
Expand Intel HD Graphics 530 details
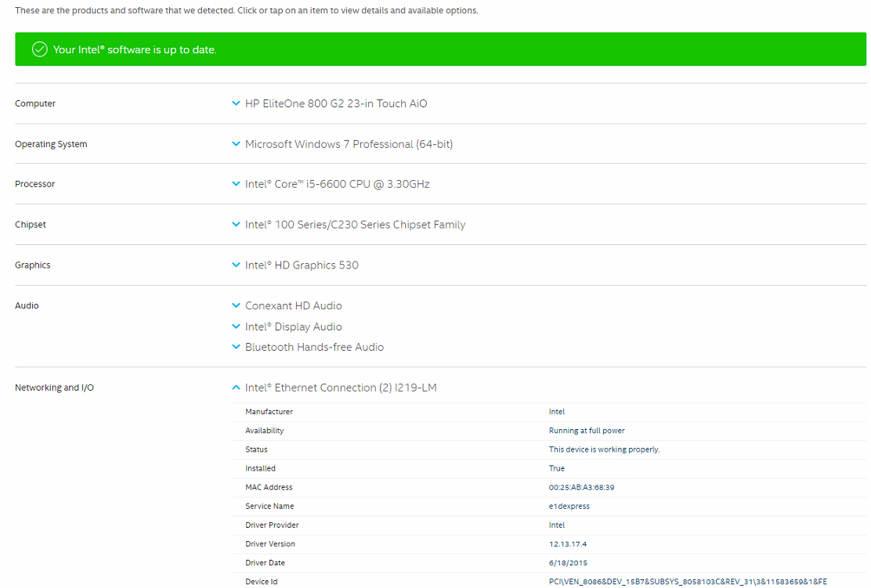point(295,265)
